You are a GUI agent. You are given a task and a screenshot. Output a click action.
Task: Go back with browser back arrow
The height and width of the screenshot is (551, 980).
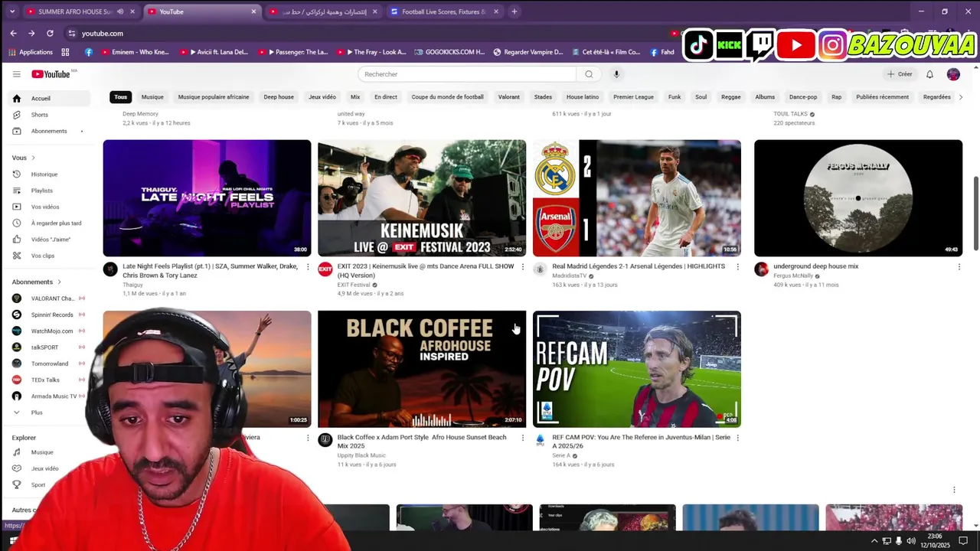[13, 33]
